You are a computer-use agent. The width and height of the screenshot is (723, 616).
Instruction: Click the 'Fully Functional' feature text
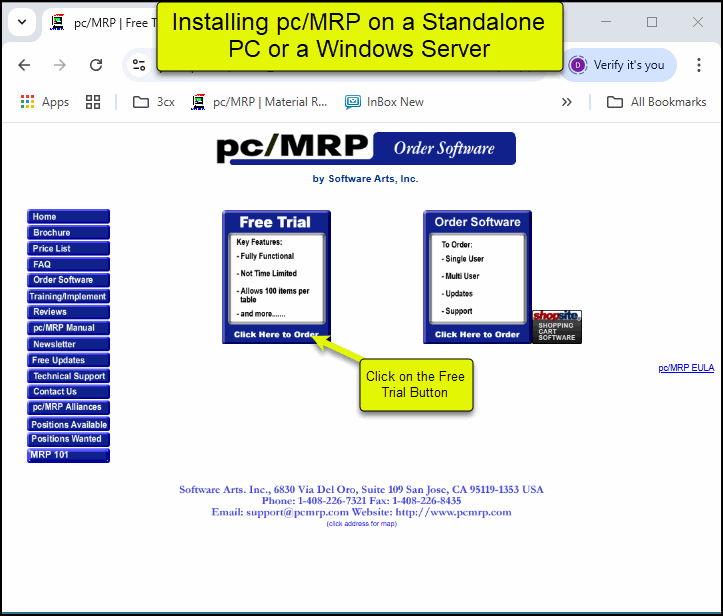coord(266,256)
